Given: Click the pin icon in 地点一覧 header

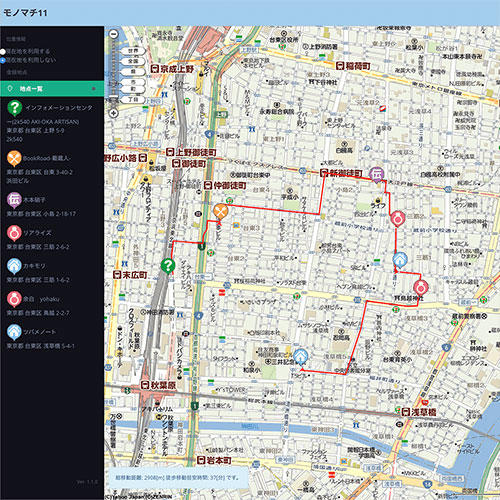Looking at the screenshot, I should coord(10,88).
